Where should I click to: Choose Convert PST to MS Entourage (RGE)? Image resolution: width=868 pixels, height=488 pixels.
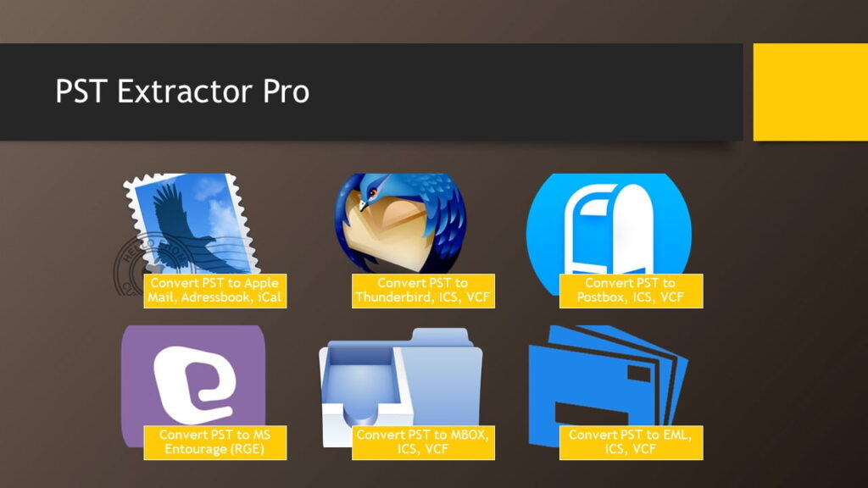pyautogui.click(x=214, y=442)
